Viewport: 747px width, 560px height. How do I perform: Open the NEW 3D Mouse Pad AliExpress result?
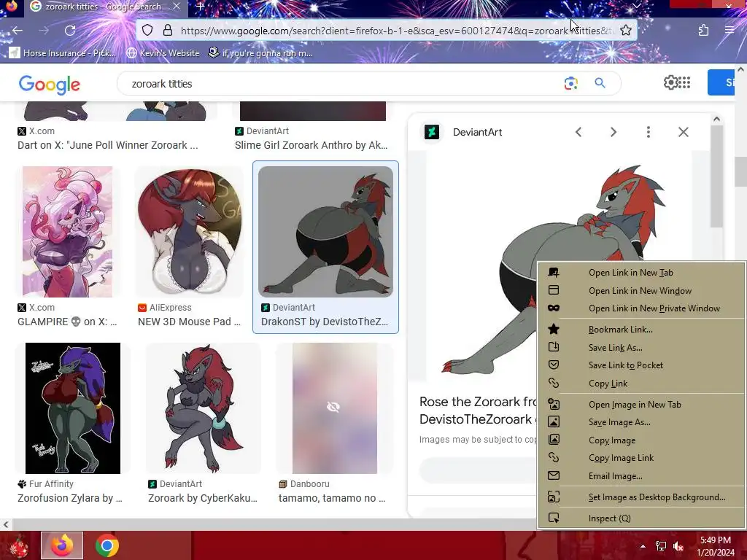189,322
